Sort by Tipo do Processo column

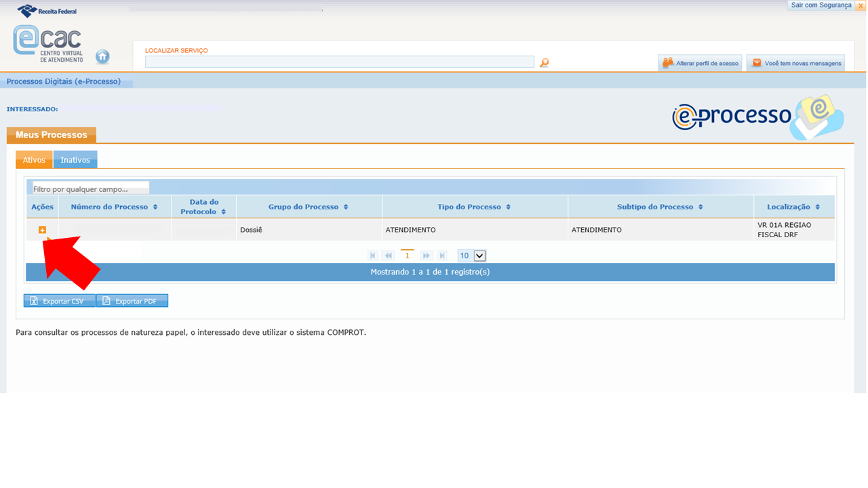[474, 207]
